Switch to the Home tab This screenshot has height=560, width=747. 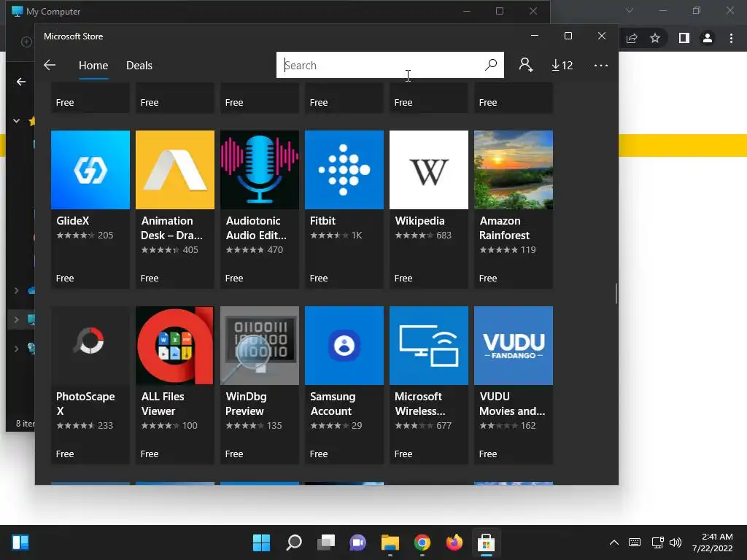pyautogui.click(x=93, y=65)
